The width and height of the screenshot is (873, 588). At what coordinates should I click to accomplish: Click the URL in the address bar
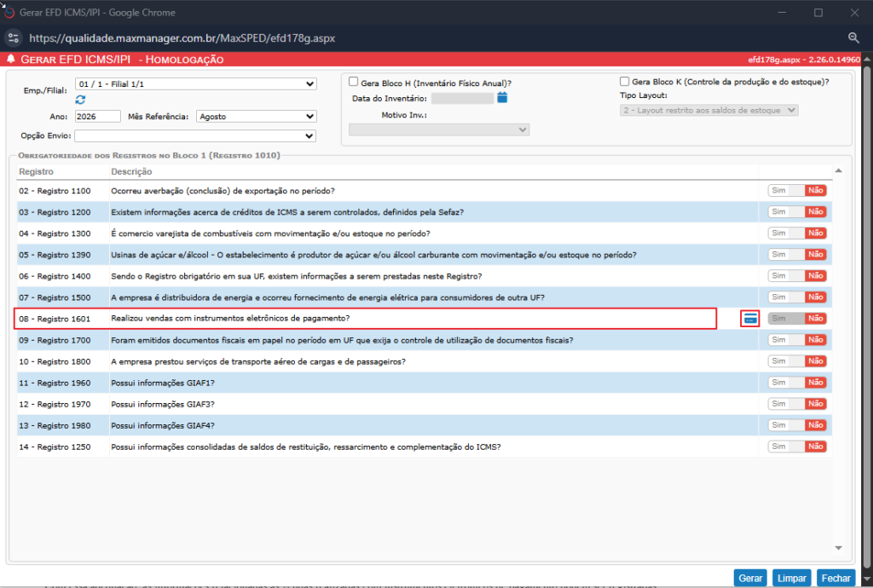click(182, 38)
